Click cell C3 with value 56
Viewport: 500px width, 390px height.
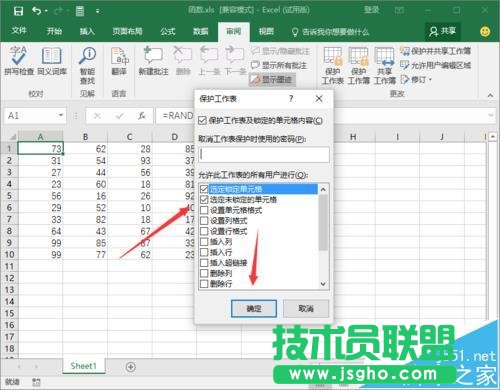tap(130, 172)
